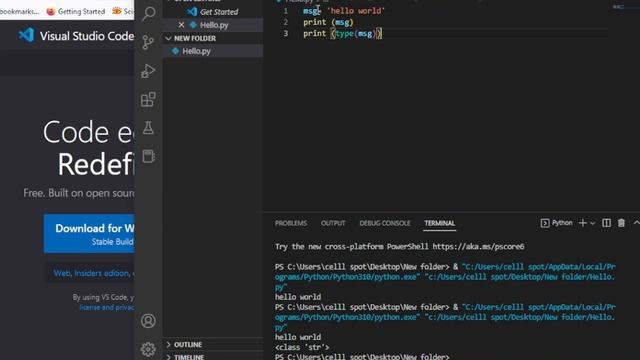The image size is (640, 360).
Task: Add a new terminal with plus icon
Action: click(582, 223)
